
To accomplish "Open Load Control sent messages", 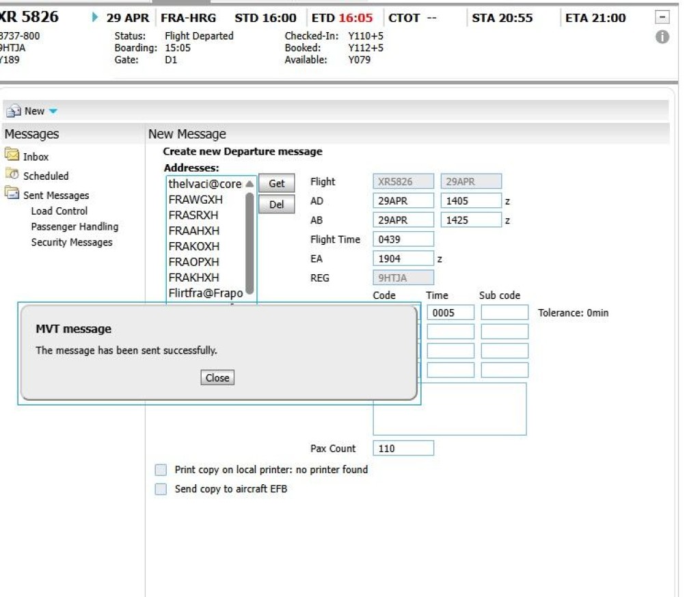I will point(59,211).
